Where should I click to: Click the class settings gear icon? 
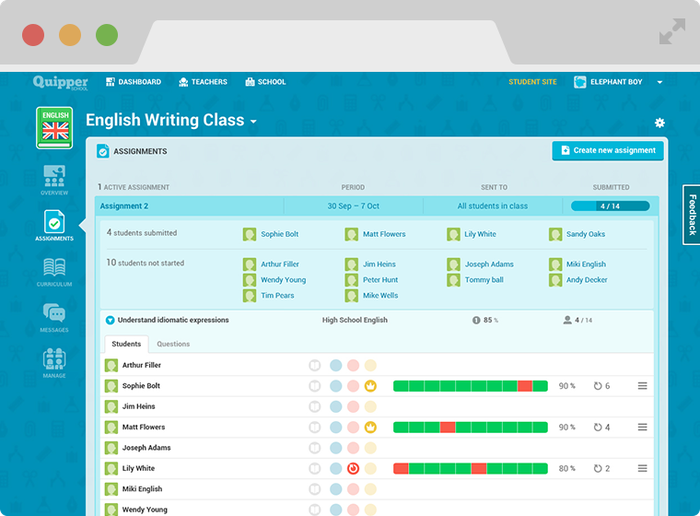659,123
